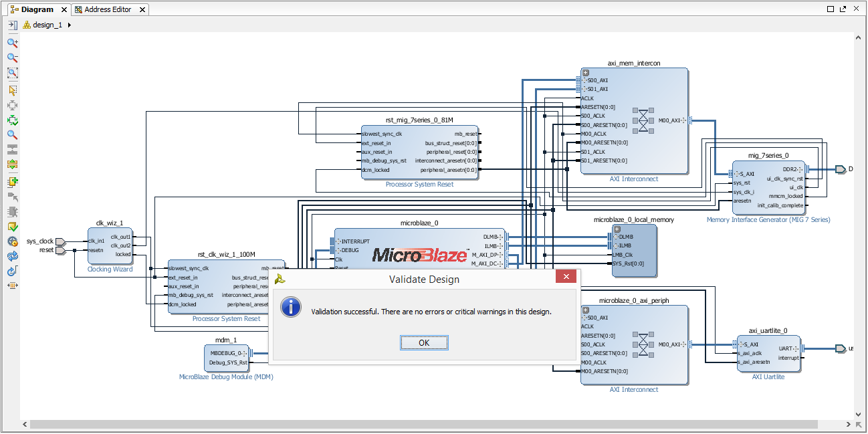This screenshot has height=434, width=868.
Task: Open the design_1 breadcrumb arrow
Action: pyautogui.click(x=70, y=25)
